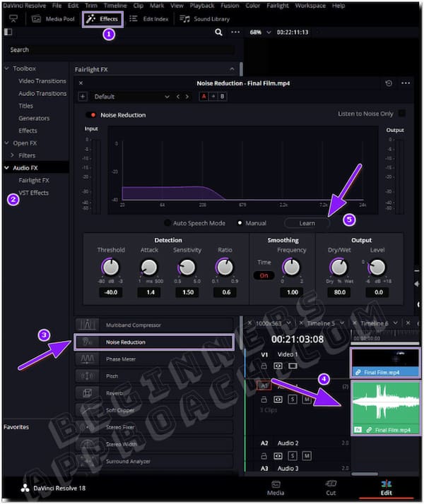The image size is (424, 504).
Task: Go to the next preset arrow
Action: 187,97
